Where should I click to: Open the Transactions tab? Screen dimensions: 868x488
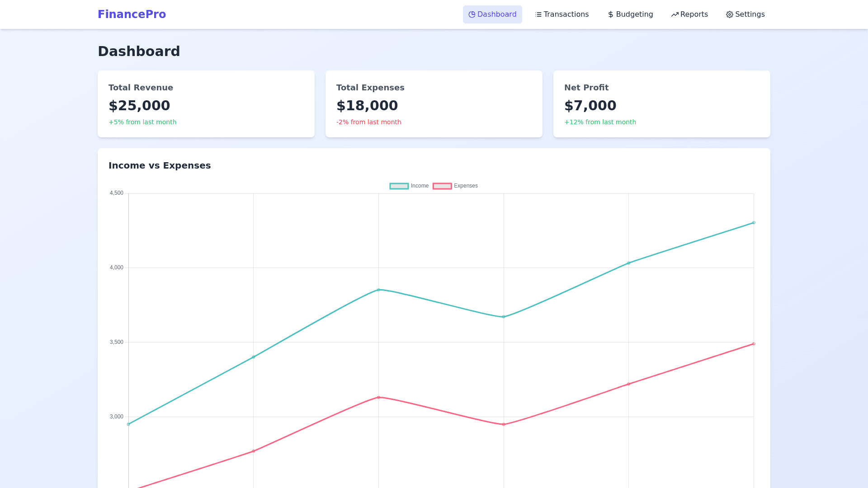coord(561,14)
